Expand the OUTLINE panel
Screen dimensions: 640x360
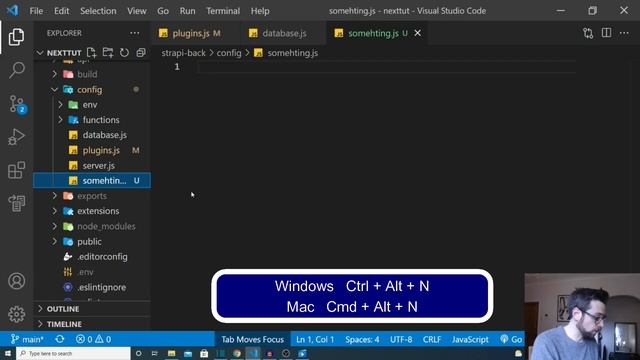pos(63,309)
